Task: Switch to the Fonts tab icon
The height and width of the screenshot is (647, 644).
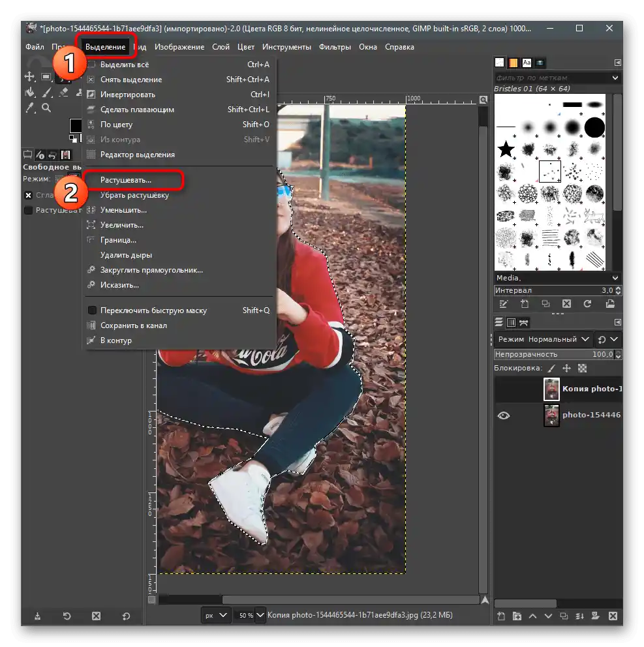Action: [x=527, y=63]
